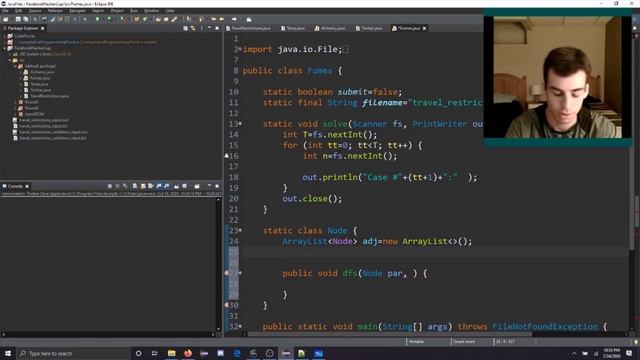Close the Fumes.java editor tab
The image size is (640, 360).
point(424,28)
